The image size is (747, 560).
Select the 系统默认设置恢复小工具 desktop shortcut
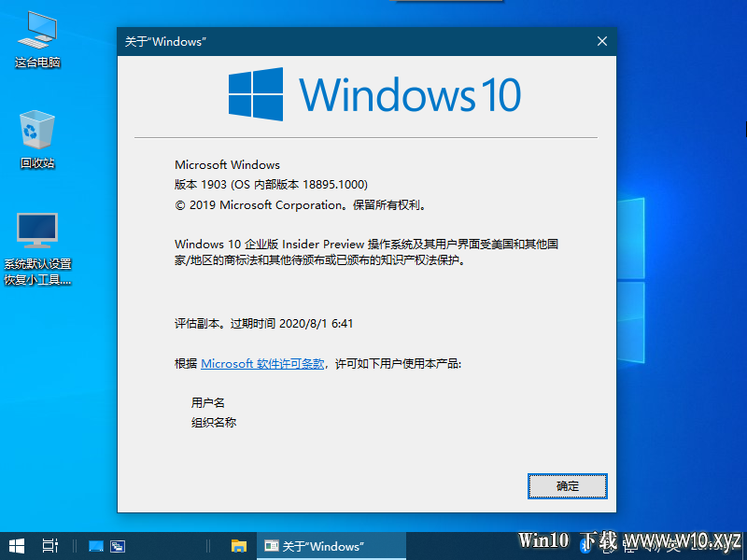click(37, 249)
